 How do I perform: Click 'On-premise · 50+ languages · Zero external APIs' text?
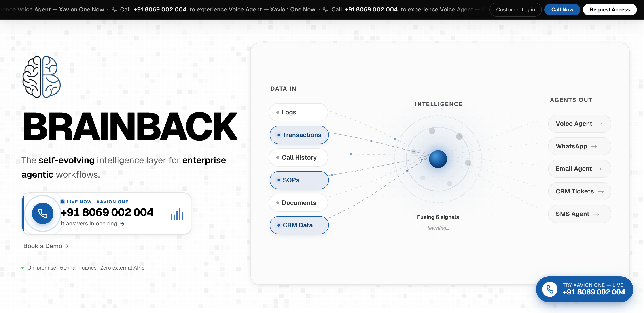(86, 268)
